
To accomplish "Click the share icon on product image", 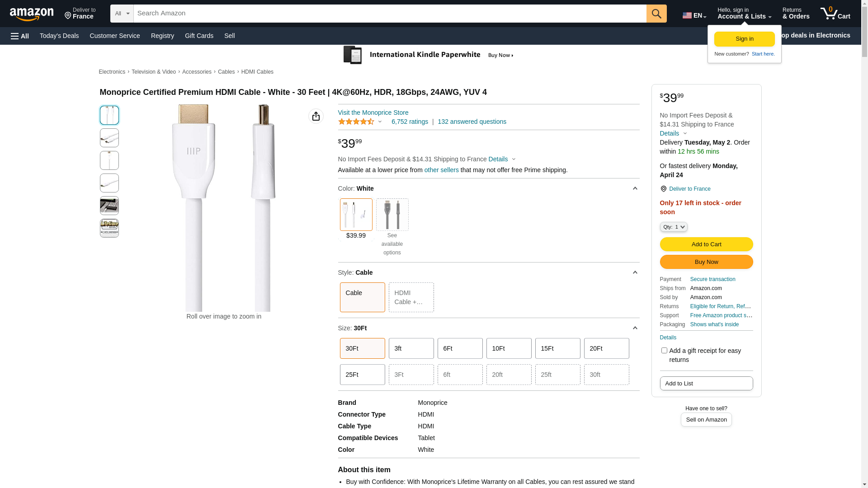I will (316, 117).
